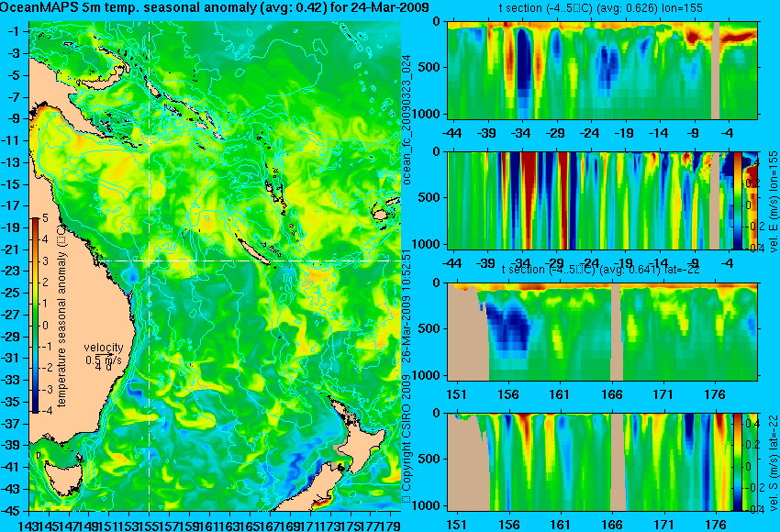This screenshot has width=780, height=532.
Task: Click the horizontal dashed lat=-22 section line on the map
Action: point(251,260)
